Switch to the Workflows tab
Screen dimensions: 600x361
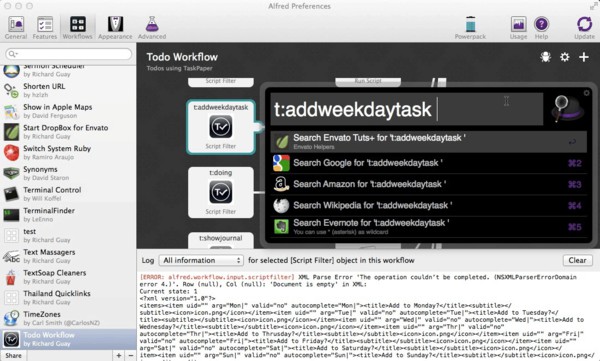tap(77, 28)
